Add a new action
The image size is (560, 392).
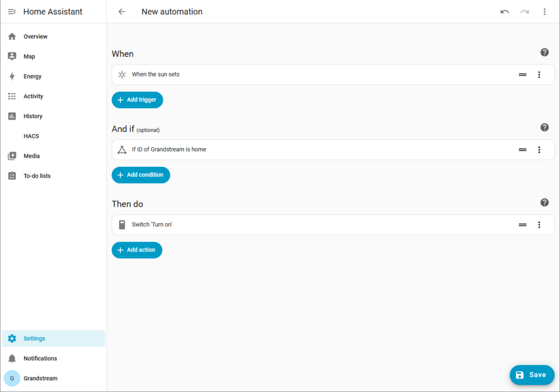pos(137,250)
